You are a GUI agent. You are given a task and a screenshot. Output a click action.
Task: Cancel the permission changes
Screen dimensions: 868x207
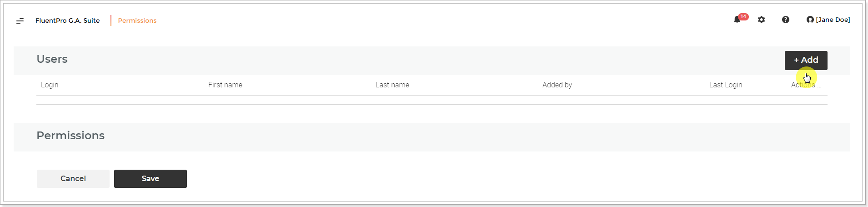(73, 178)
